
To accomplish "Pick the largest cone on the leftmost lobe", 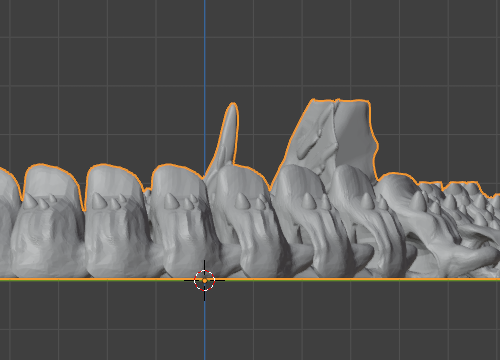I will tap(30, 201).
